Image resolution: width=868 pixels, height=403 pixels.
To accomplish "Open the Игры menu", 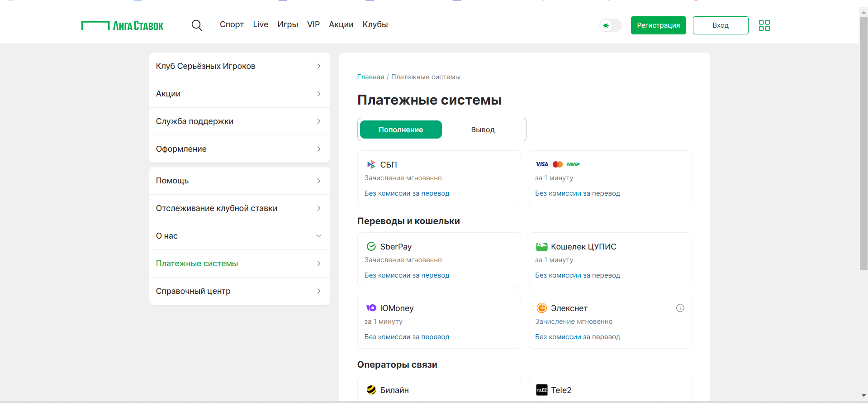I will click(x=288, y=24).
